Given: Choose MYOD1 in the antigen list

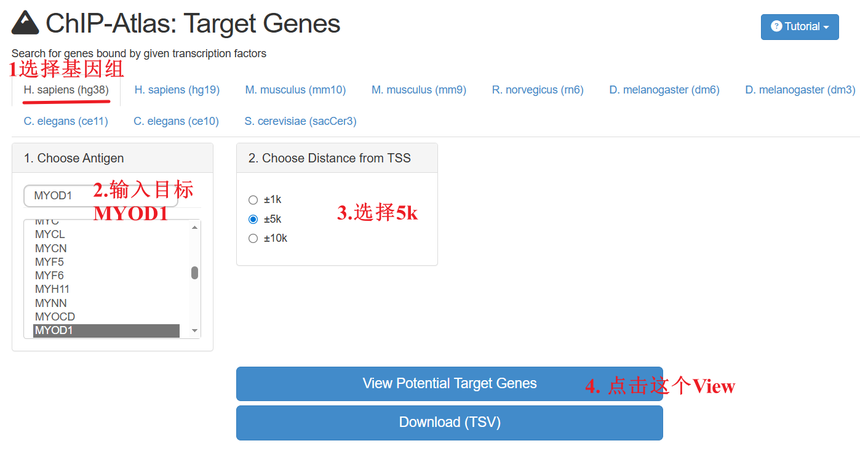Looking at the screenshot, I should coord(106,330).
